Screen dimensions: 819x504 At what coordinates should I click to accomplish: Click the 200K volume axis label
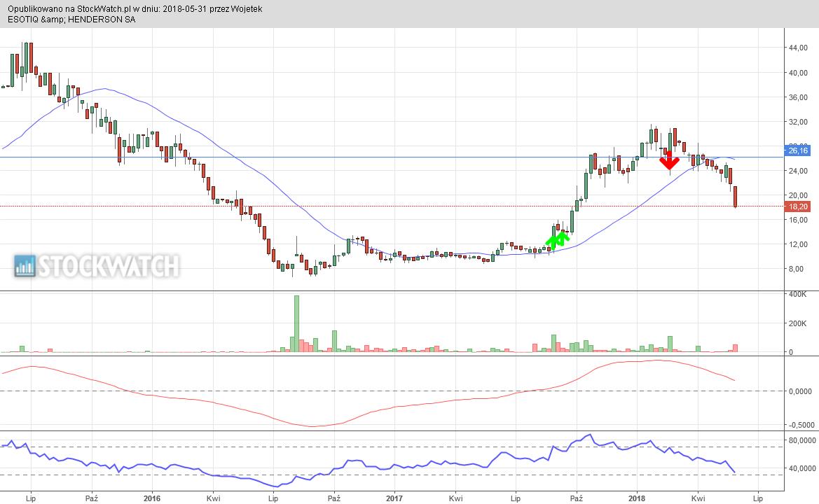[798, 323]
